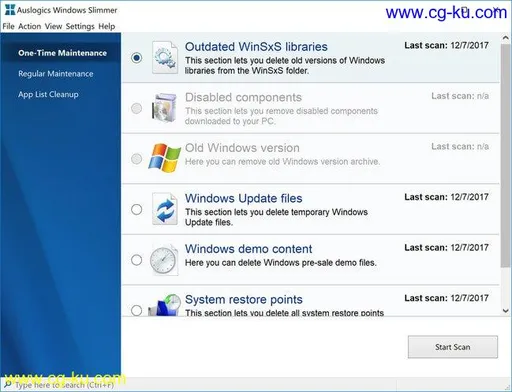Click the System restore points icon

[x=165, y=305]
